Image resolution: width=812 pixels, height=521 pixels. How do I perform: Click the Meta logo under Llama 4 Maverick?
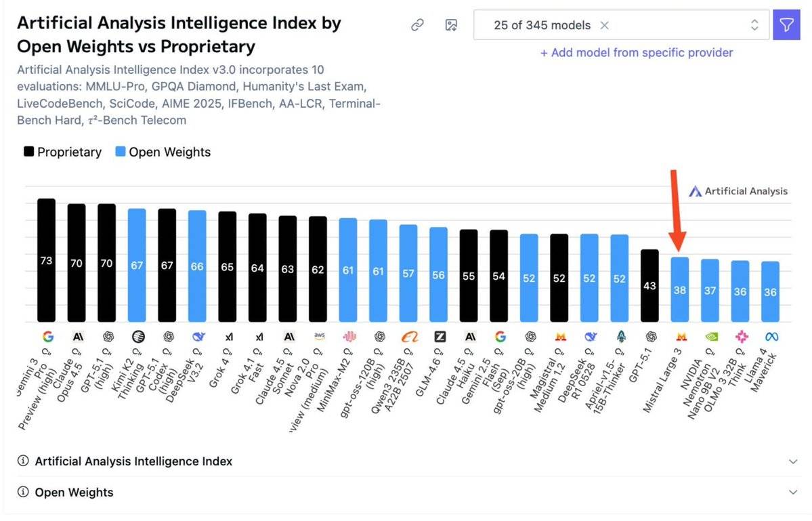tap(771, 336)
